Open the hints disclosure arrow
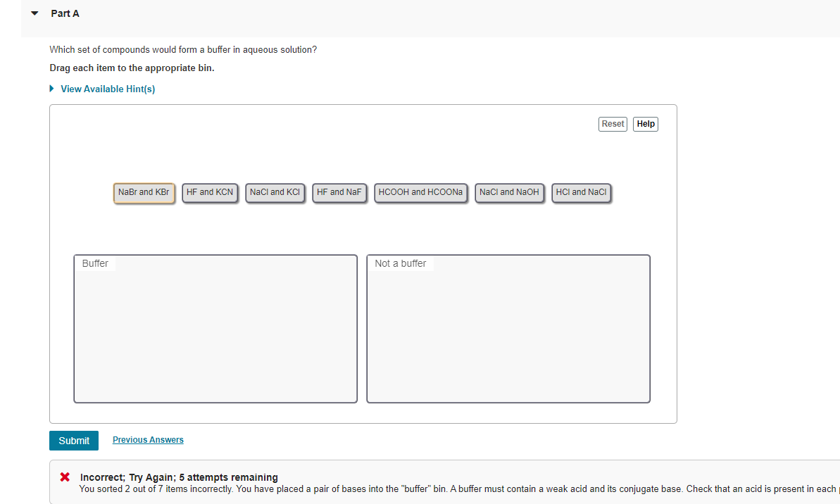This screenshot has width=840, height=504. [x=51, y=89]
